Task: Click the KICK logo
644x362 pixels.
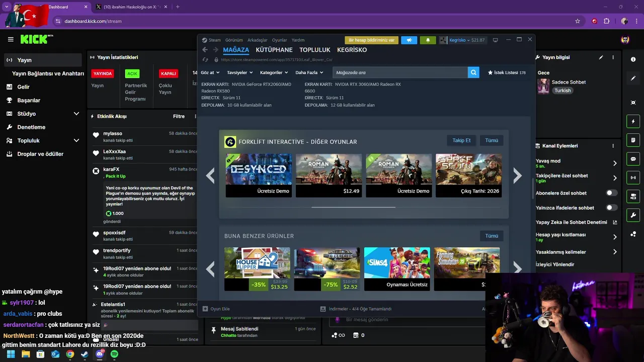Action: pyautogui.click(x=37, y=39)
